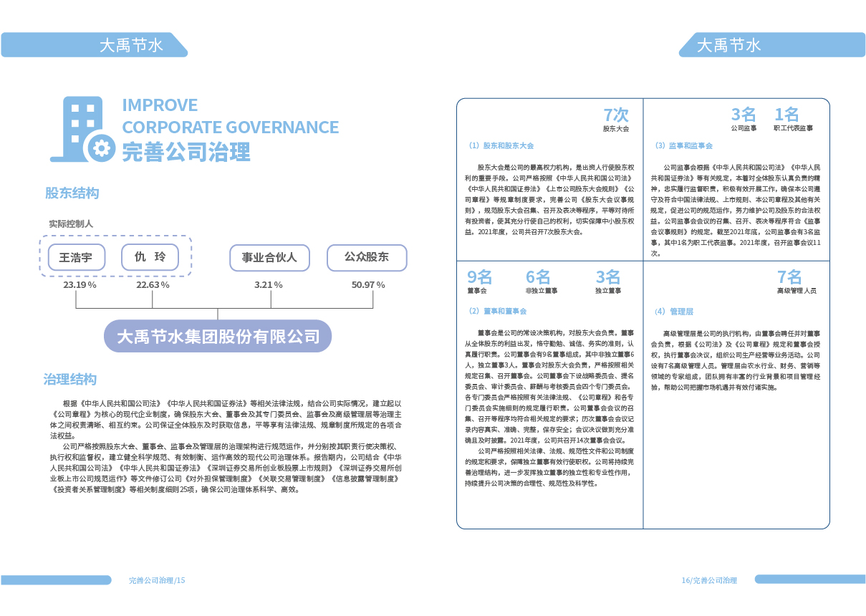Click the 完善公司治理 title text
This screenshot has width=866, height=616.
pos(186,152)
